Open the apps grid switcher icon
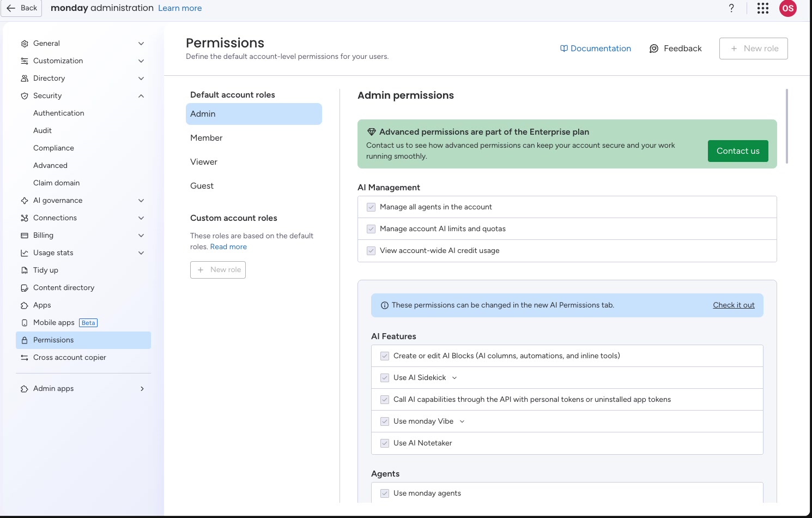Image resolution: width=812 pixels, height=518 pixels. 763,8
